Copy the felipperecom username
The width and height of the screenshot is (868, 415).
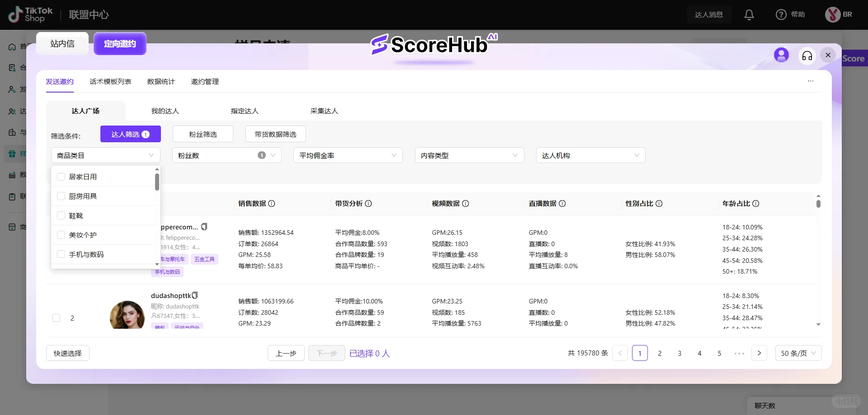pos(204,227)
